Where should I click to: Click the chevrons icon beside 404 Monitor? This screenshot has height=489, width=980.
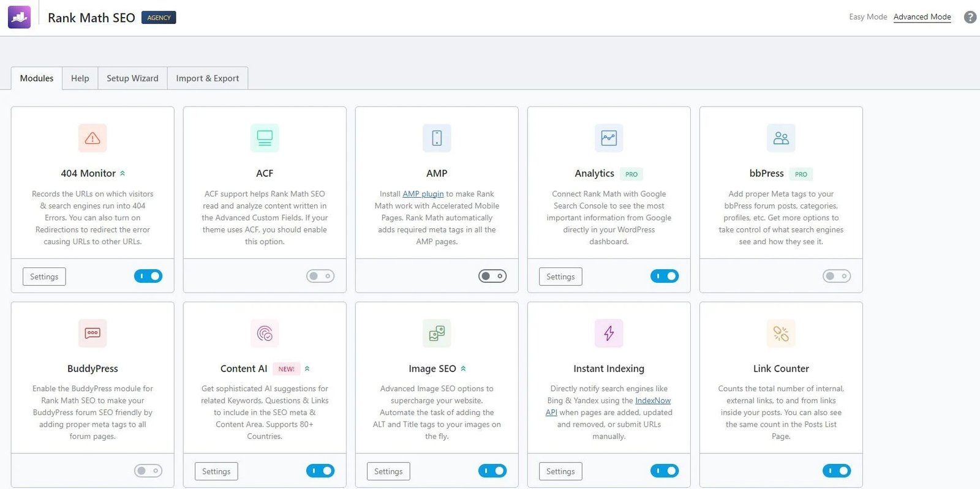[123, 174]
